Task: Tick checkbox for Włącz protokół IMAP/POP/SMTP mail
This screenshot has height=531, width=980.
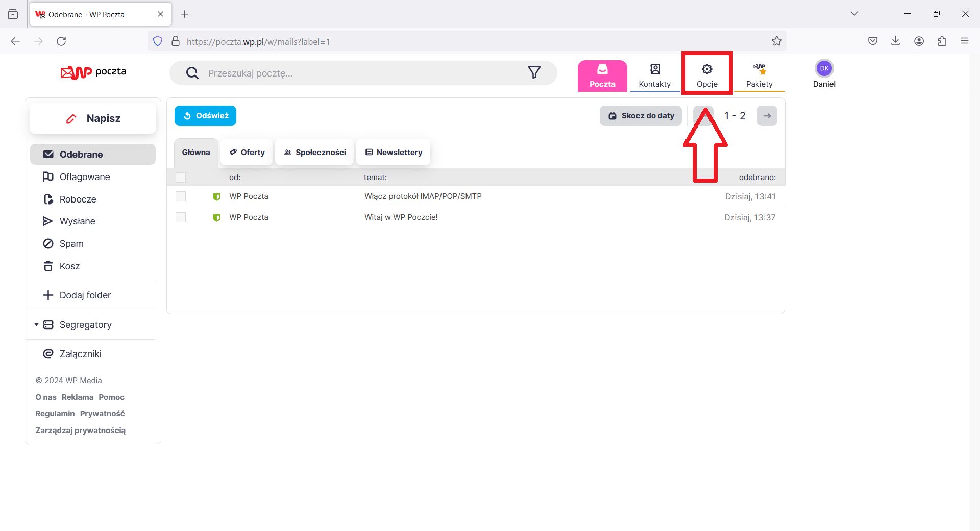Action: (181, 196)
